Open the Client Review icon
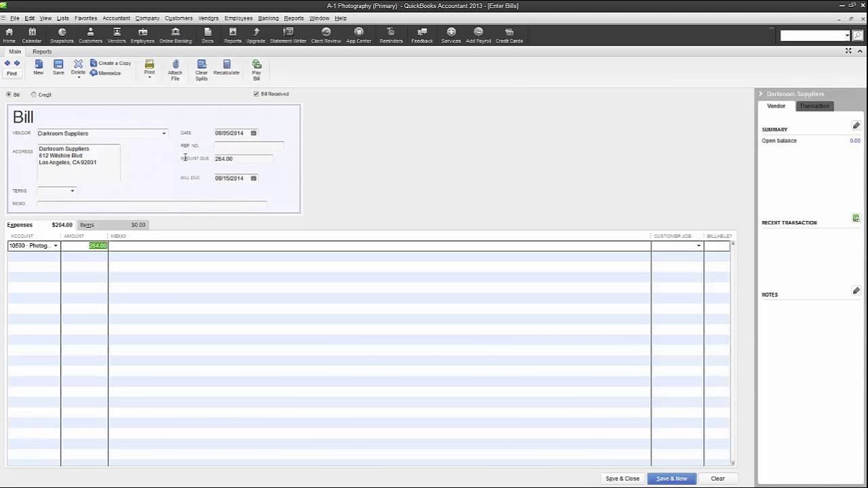The width and height of the screenshot is (868, 488). (325, 35)
